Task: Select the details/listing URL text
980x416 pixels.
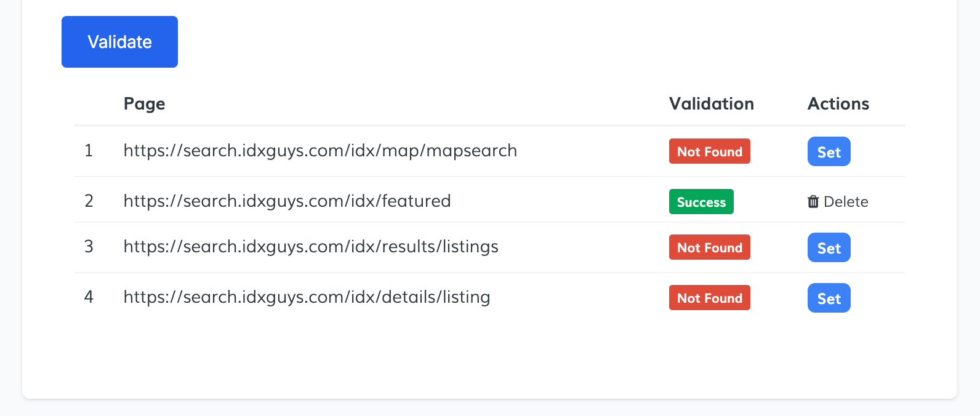Action: 307,297
